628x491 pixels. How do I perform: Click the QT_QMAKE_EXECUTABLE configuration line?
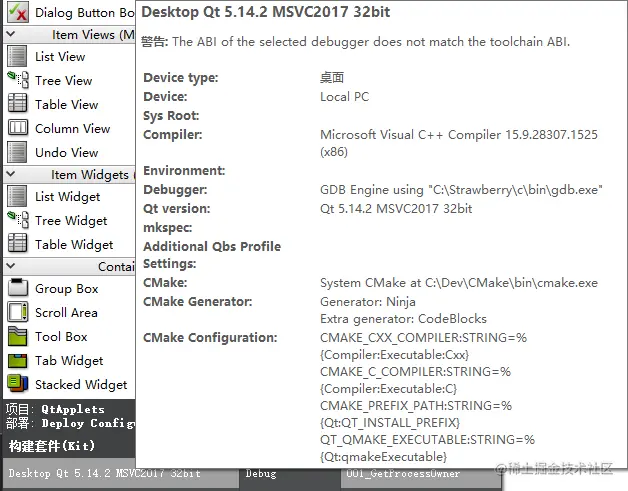pos(427,448)
